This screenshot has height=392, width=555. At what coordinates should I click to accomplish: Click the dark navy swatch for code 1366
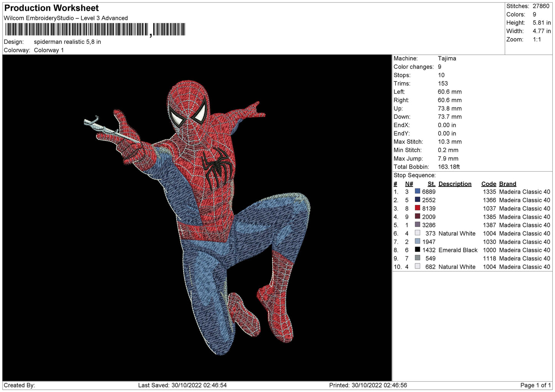coord(417,200)
